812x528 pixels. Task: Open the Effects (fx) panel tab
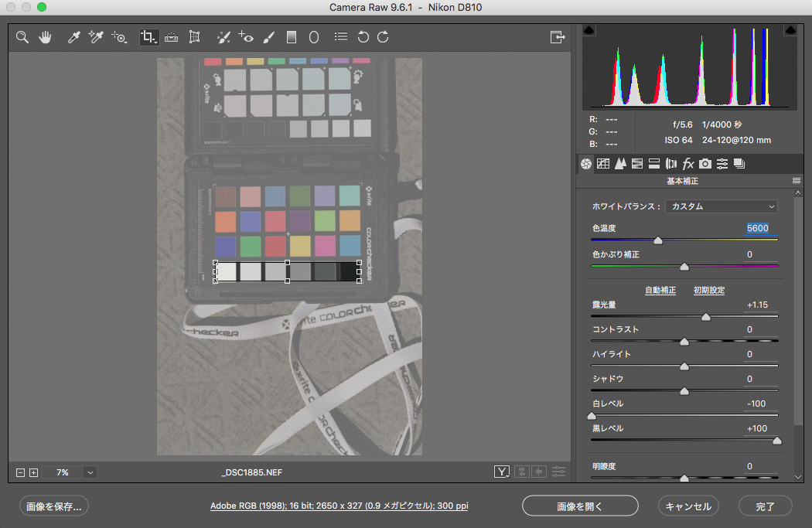pos(688,164)
